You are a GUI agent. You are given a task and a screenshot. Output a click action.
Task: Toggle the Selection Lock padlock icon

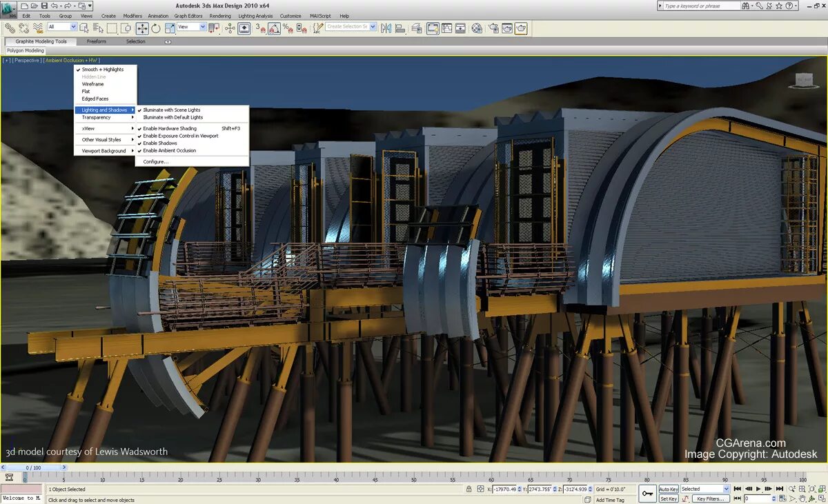(x=469, y=490)
